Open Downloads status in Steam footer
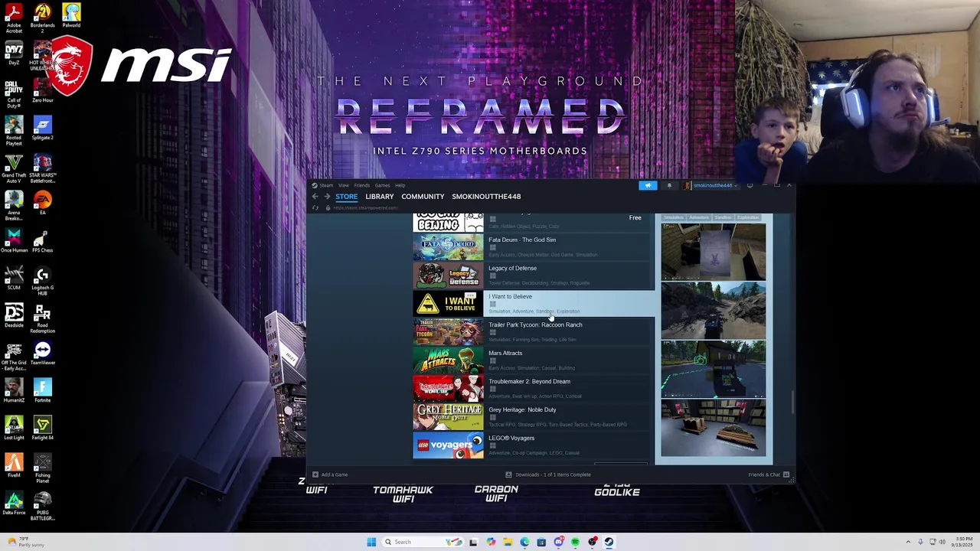This screenshot has height=551, width=980. pos(548,474)
